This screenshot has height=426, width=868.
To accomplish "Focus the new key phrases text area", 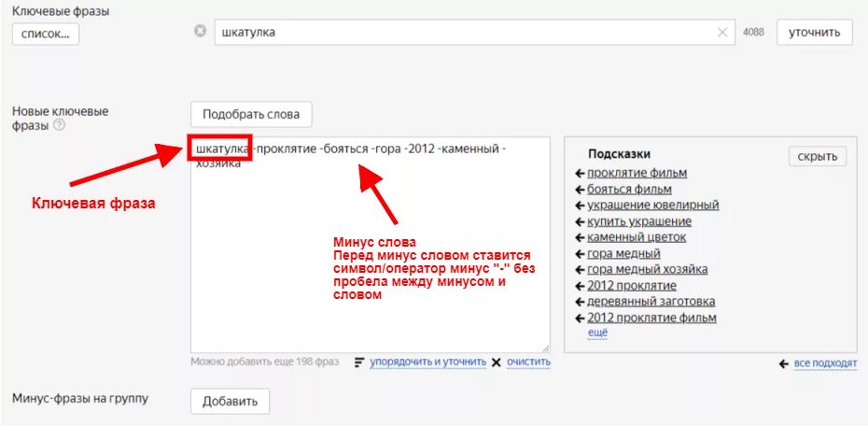I will [x=371, y=245].
